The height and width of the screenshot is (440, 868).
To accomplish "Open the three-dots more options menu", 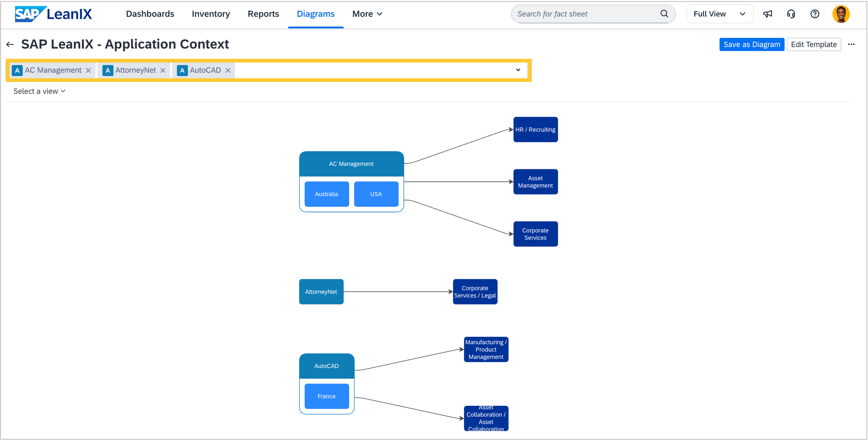I will (851, 45).
